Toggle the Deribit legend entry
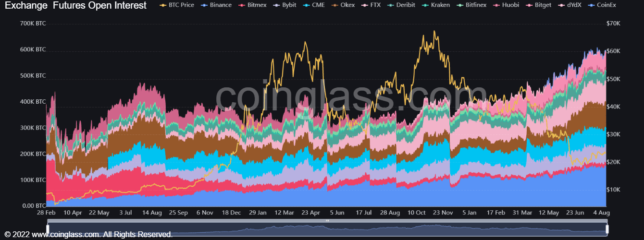This screenshot has height=240, width=644. [x=401, y=5]
